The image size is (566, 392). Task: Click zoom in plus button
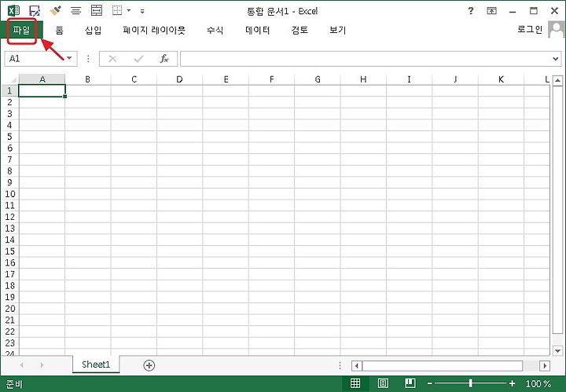click(512, 383)
